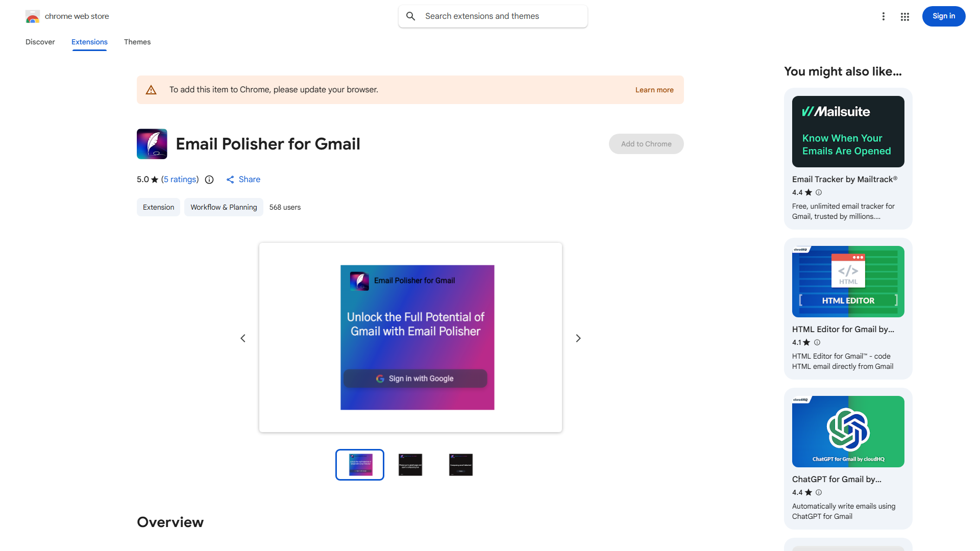This screenshot has height=551, width=980.
Task: Click the Email Polisher extension icon
Action: [x=152, y=144]
